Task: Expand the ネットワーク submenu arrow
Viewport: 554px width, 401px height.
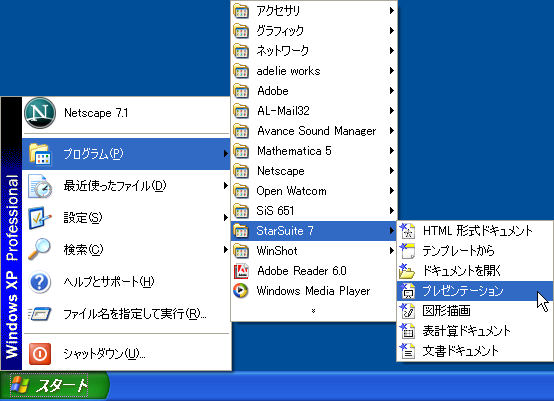Action: (391, 51)
